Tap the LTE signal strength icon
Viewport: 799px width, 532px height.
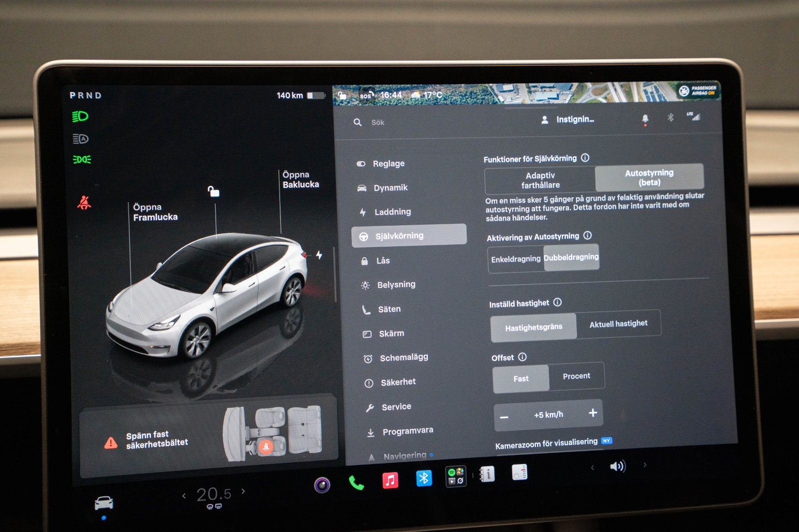point(694,116)
